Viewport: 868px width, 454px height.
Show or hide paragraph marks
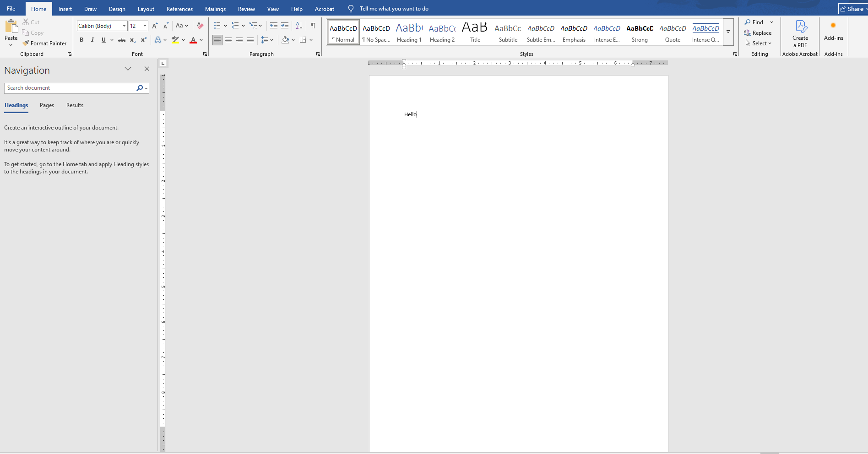point(313,26)
